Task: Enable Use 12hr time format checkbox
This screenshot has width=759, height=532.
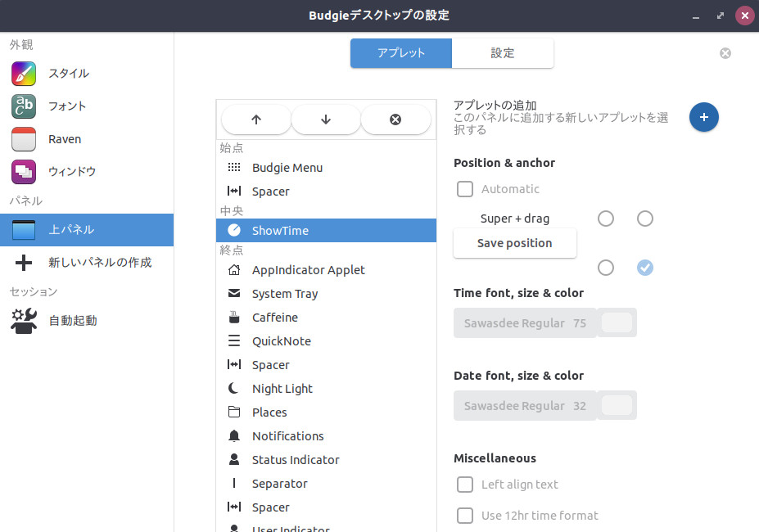Action: point(465,516)
